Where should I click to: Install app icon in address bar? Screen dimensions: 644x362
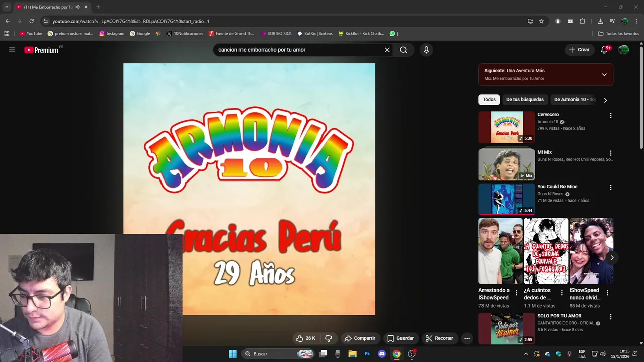530,21
